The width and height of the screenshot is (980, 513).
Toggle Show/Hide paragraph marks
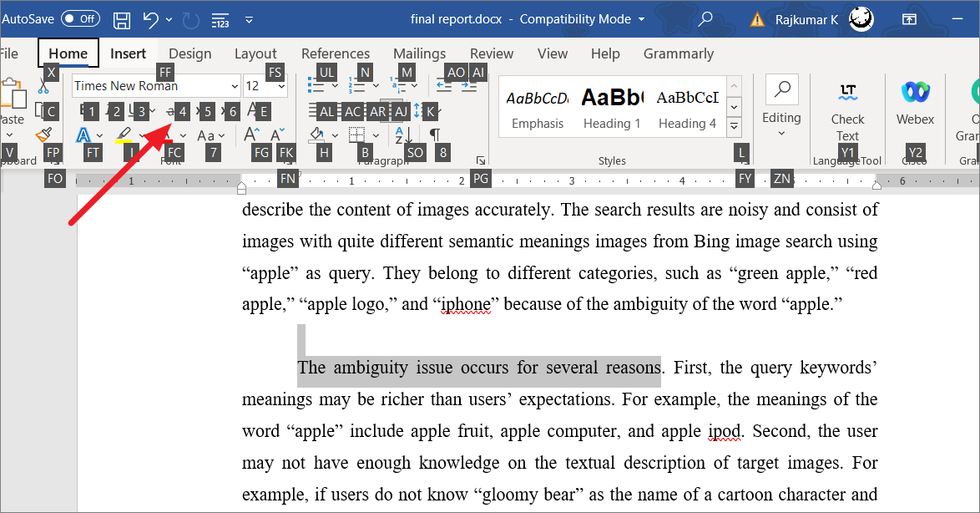[x=435, y=134]
